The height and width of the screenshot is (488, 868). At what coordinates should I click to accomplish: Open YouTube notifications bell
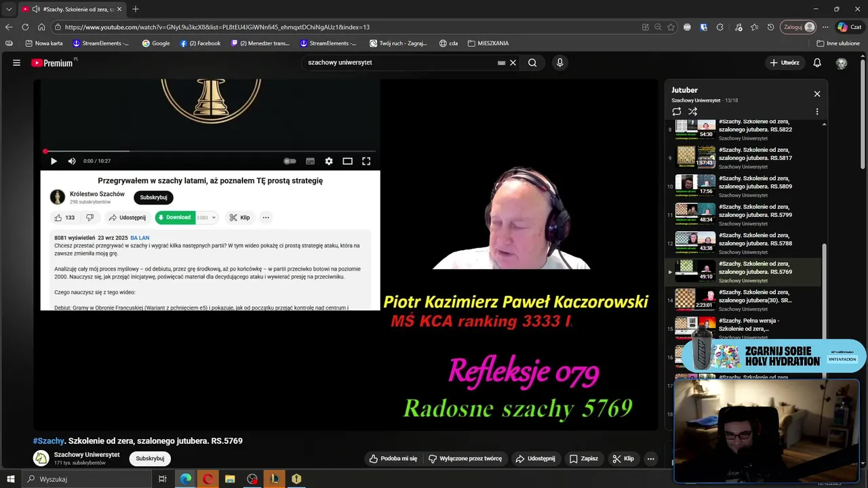click(817, 62)
